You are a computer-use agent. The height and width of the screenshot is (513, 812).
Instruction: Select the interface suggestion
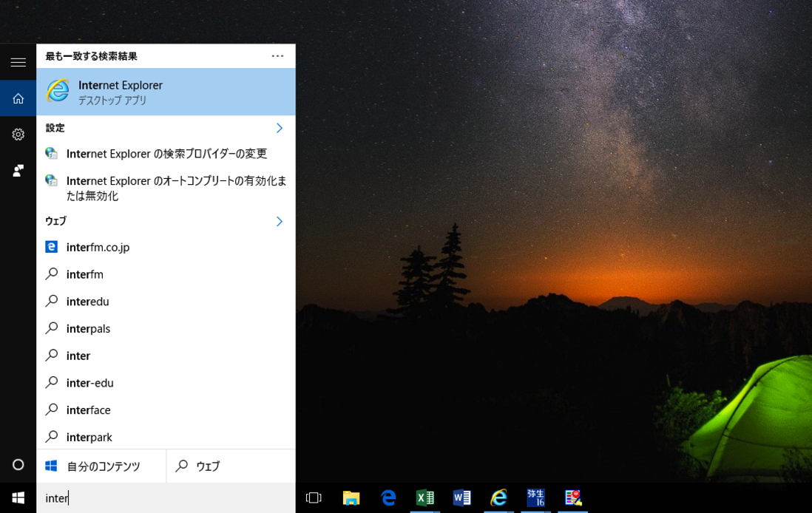click(x=166, y=410)
